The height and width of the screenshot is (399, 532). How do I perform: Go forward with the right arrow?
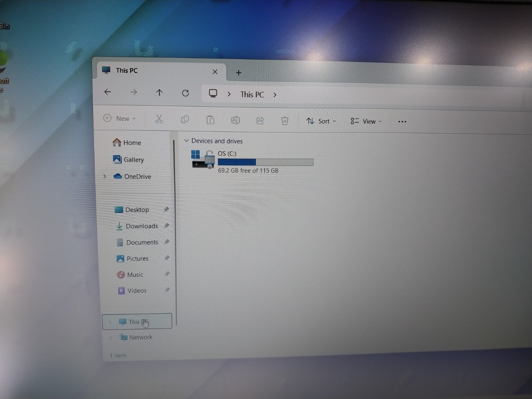point(133,92)
